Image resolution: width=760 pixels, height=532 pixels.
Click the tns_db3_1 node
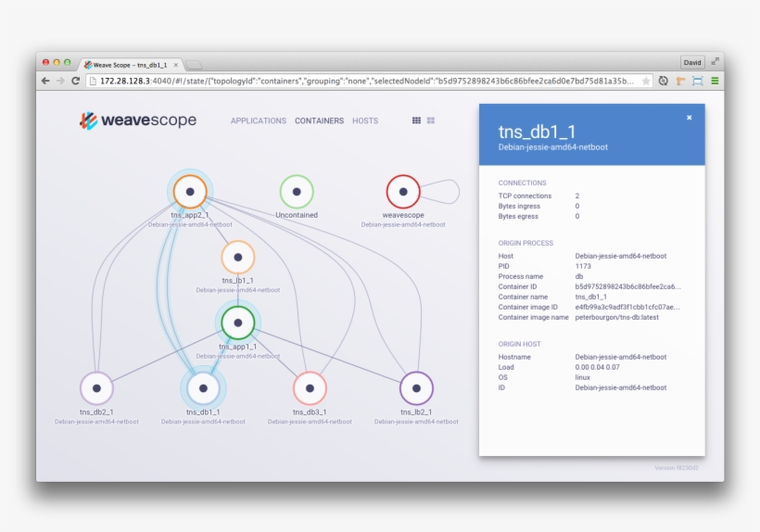(310, 388)
